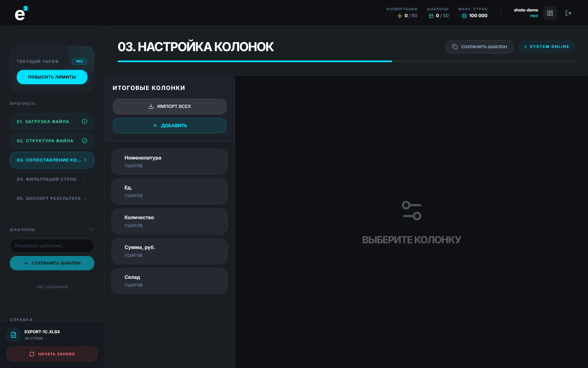Click shots-demo account name

[526, 10]
